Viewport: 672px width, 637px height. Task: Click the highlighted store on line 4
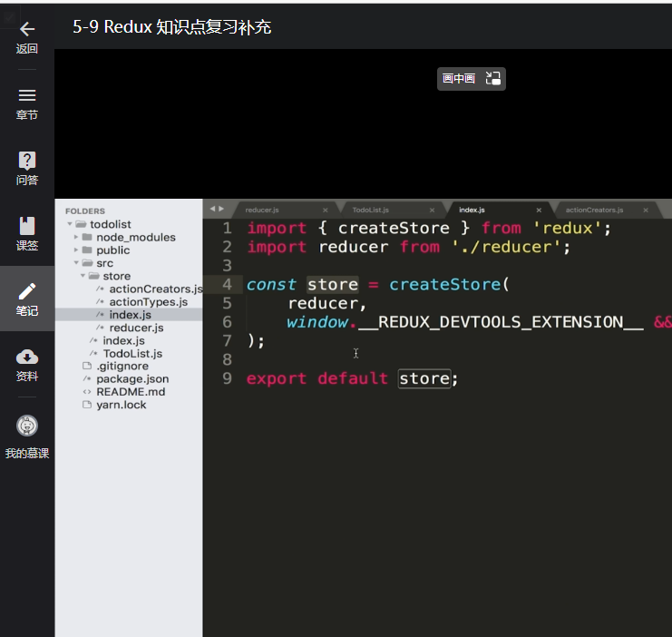[x=333, y=284]
